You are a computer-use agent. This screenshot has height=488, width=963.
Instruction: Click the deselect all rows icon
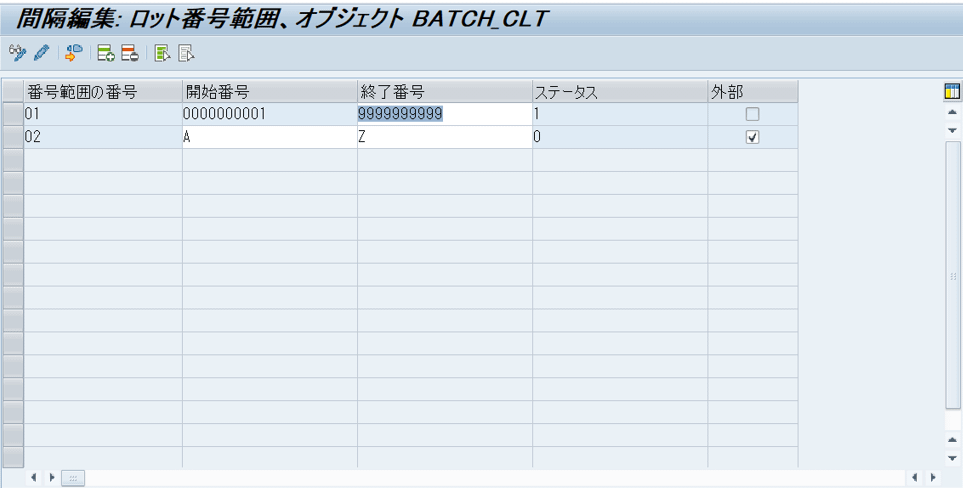click(185, 52)
